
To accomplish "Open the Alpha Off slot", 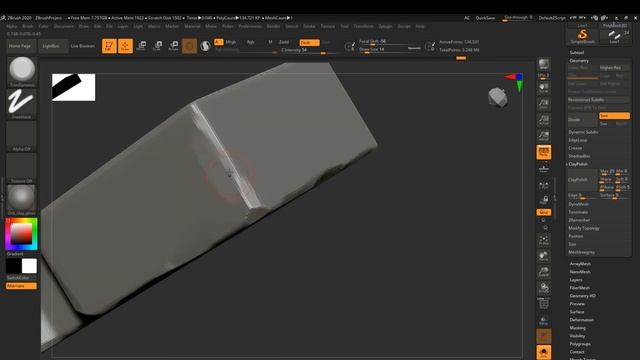I will [21, 136].
